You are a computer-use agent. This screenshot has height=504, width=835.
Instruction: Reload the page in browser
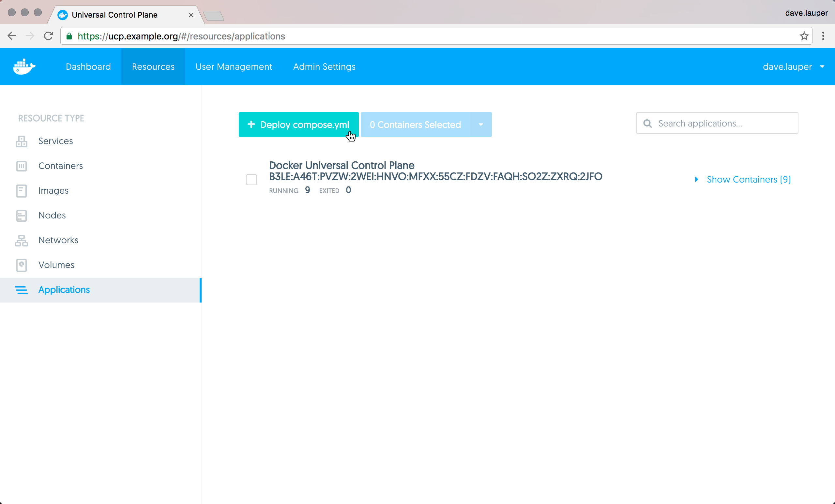(49, 36)
